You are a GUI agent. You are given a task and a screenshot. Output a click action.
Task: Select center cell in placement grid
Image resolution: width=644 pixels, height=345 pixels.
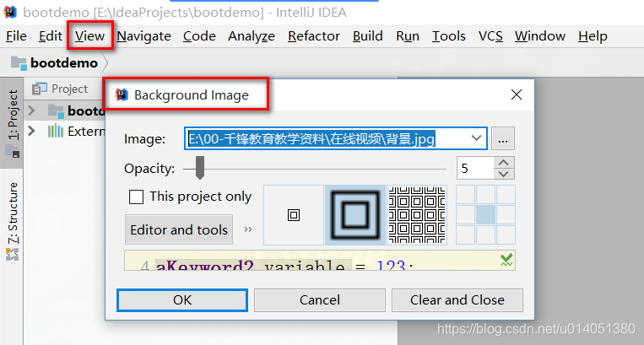click(x=485, y=215)
